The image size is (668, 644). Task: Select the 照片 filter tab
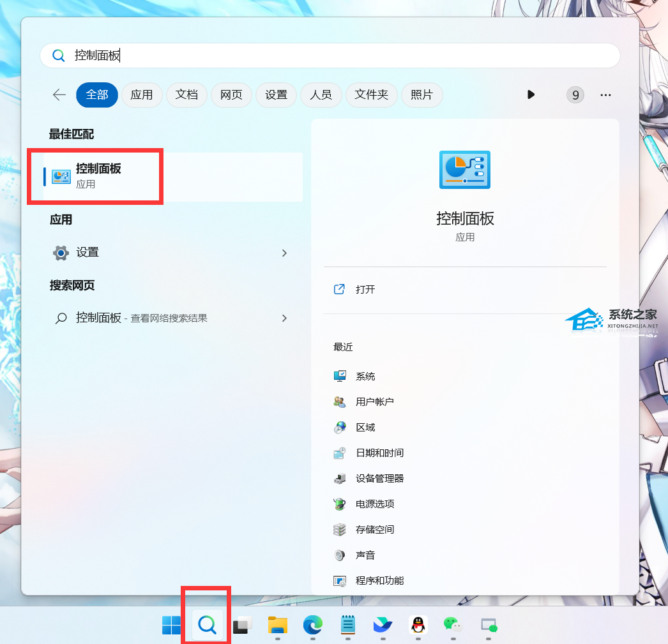point(421,94)
